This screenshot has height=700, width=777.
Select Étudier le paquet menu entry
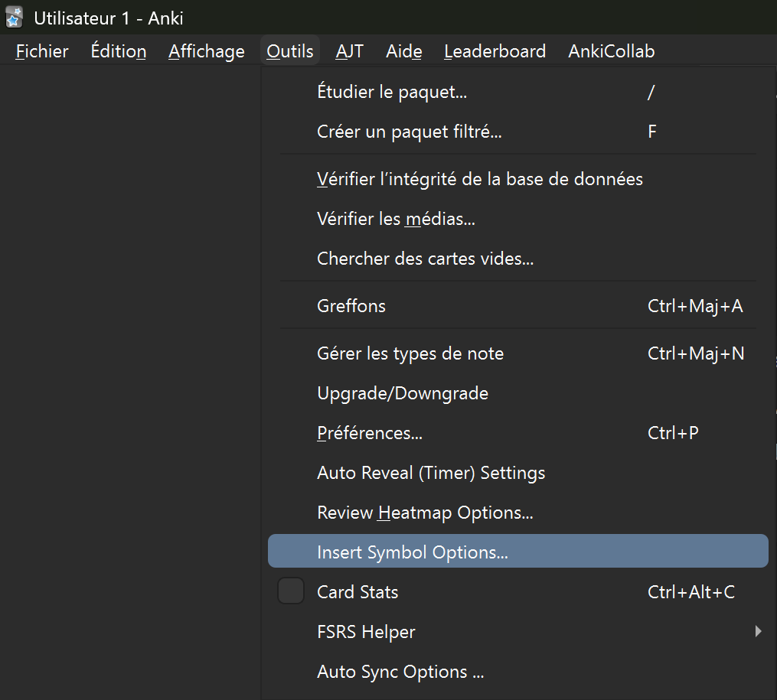click(392, 93)
